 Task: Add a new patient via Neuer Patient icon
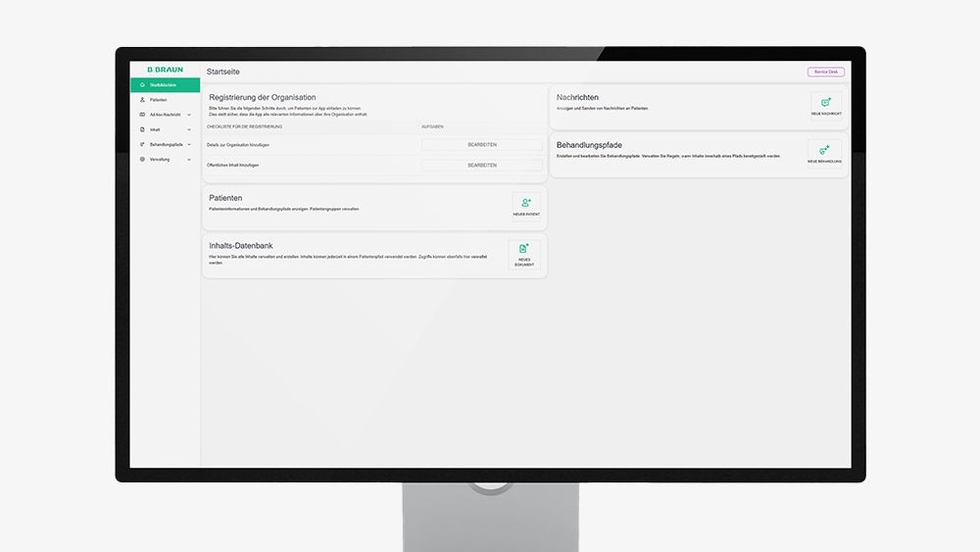pos(526,206)
